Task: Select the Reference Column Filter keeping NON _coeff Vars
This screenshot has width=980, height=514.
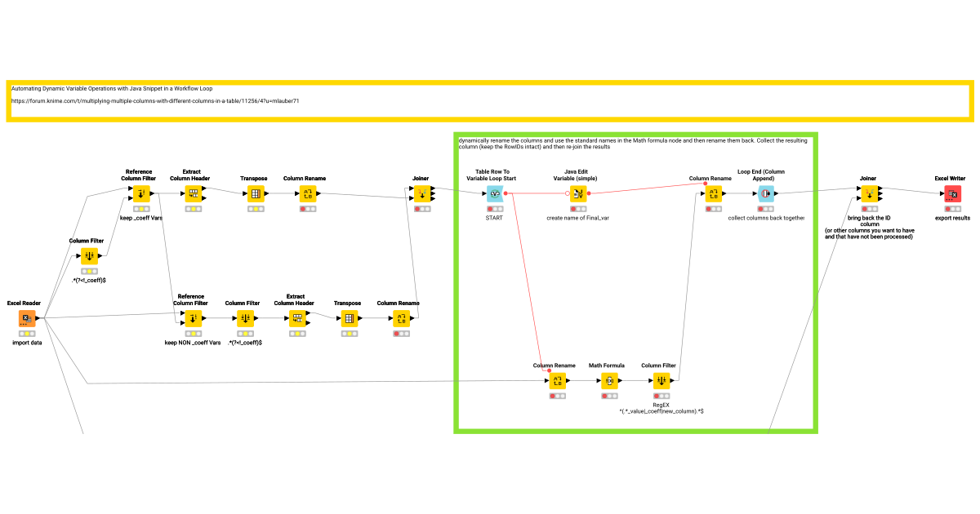Action: [194, 319]
